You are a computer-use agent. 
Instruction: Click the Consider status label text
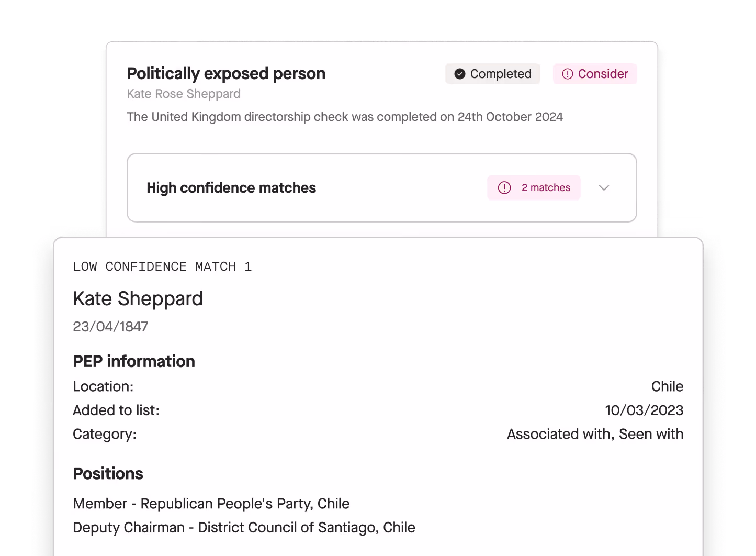point(603,74)
